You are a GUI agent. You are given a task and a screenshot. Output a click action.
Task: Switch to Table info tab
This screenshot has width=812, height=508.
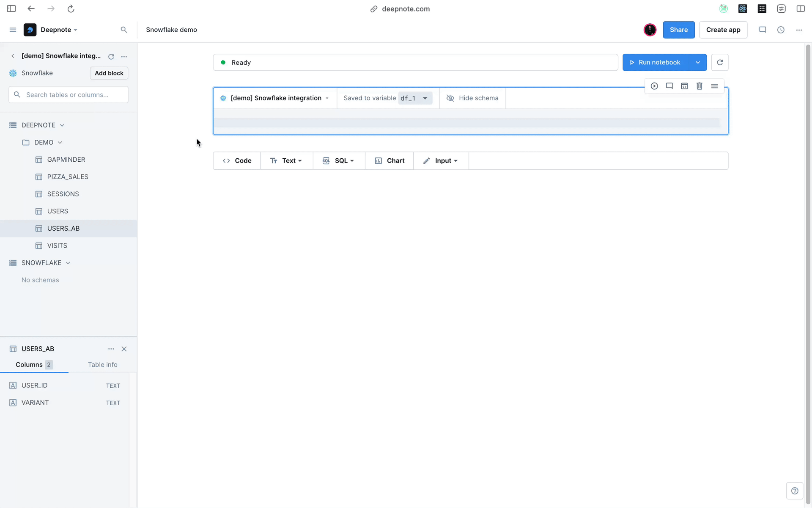point(102,364)
